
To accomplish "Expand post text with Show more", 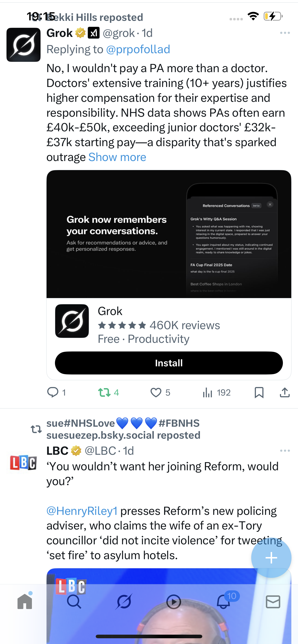I will [x=117, y=157].
